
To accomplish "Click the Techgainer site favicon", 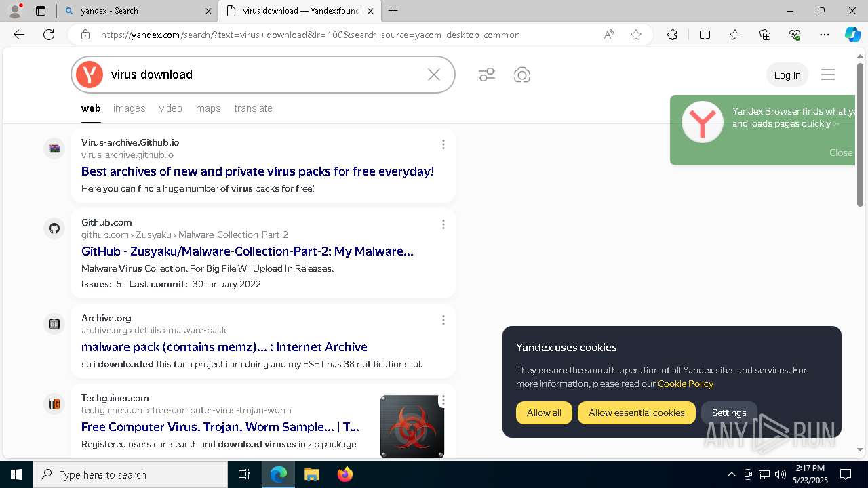I will pos(54,404).
